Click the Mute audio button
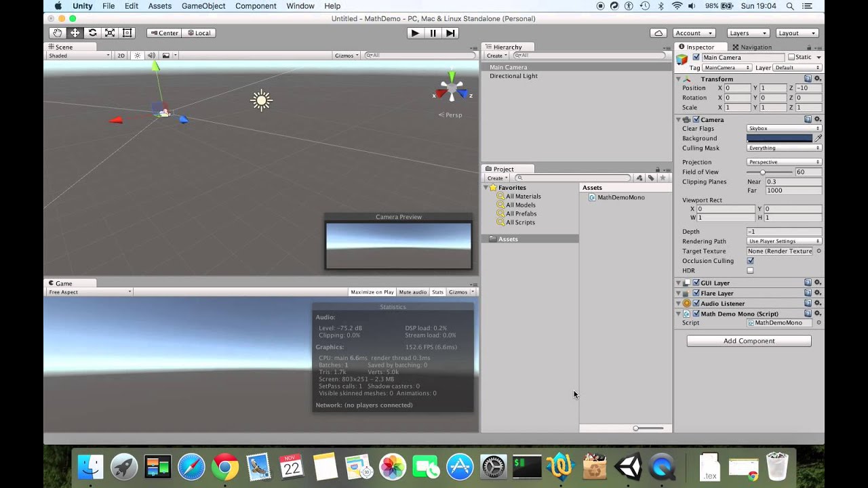Viewport: 868px width, 488px height. tap(413, 292)
